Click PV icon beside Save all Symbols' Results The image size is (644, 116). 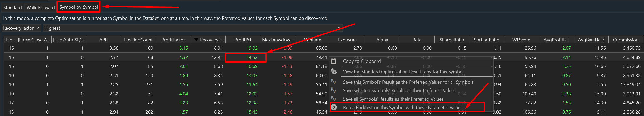[x=333, y=99]
